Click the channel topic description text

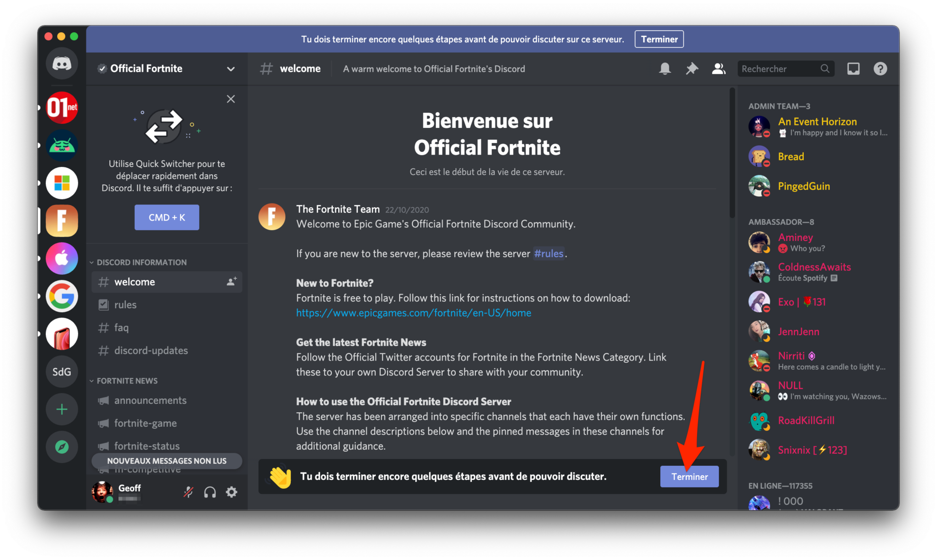point(434,69)
